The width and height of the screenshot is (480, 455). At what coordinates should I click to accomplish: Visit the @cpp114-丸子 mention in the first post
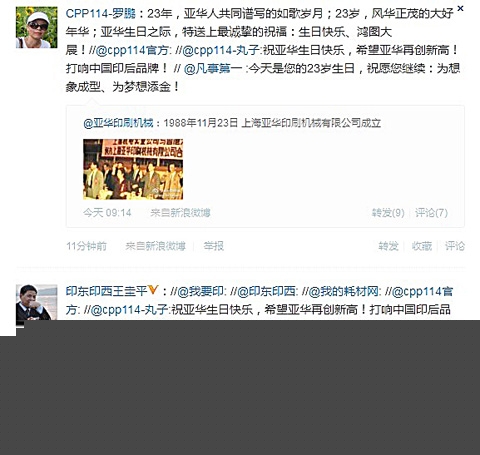tap(221, 50)
